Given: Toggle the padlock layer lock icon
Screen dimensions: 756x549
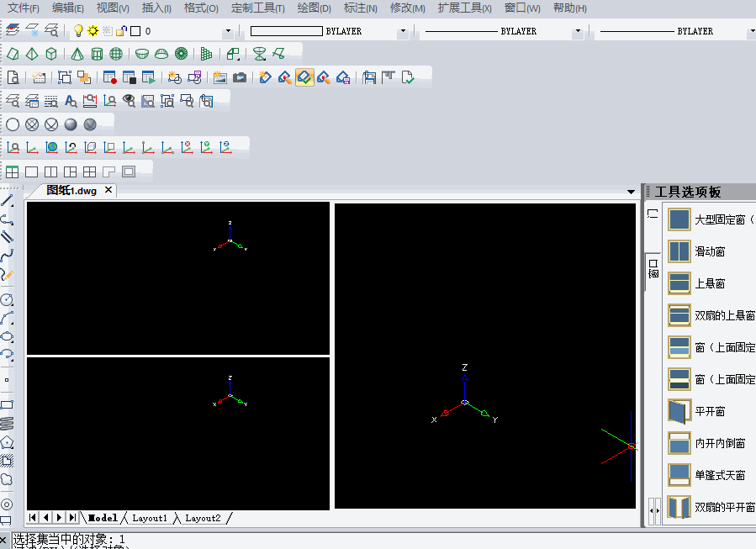Looking at the screenshot, I should 120,30.
